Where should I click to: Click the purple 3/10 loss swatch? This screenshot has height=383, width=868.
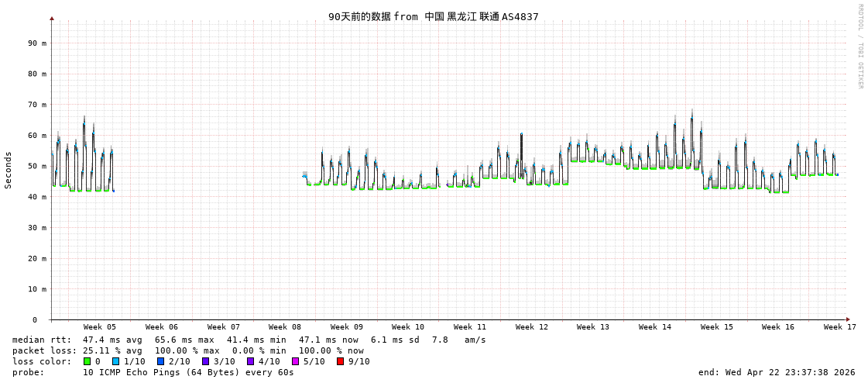coord(205,361)
